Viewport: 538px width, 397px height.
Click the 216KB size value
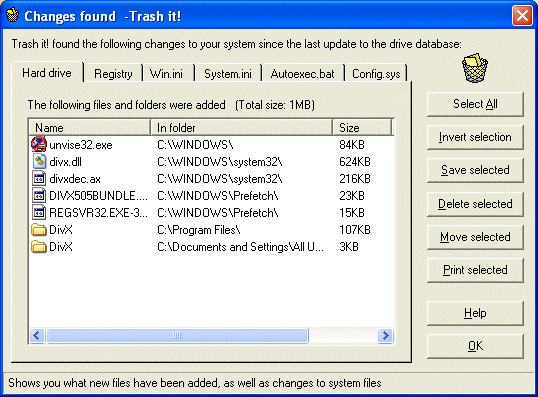(x=355, y=179)
